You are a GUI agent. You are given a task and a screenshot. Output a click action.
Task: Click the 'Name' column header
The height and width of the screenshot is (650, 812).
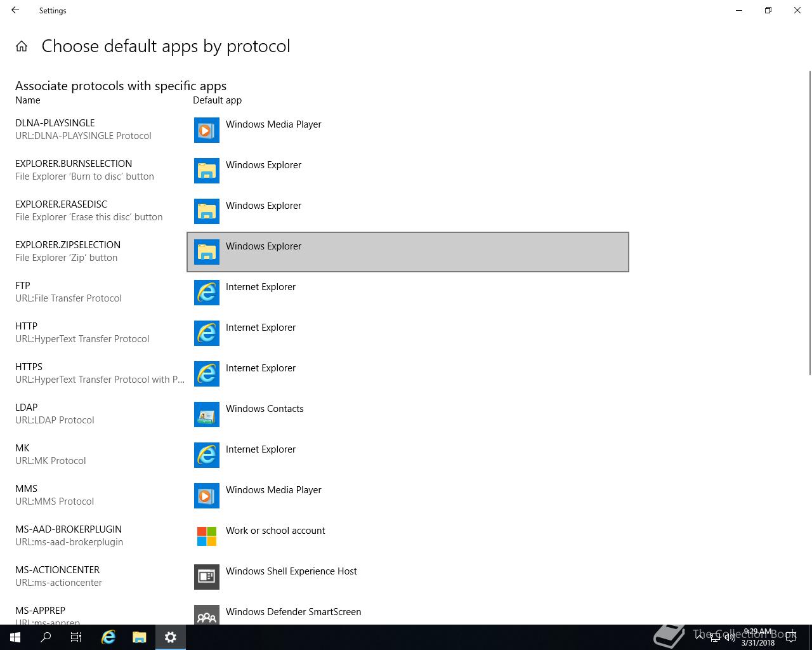pyautogui.click(x=28, y=100)
